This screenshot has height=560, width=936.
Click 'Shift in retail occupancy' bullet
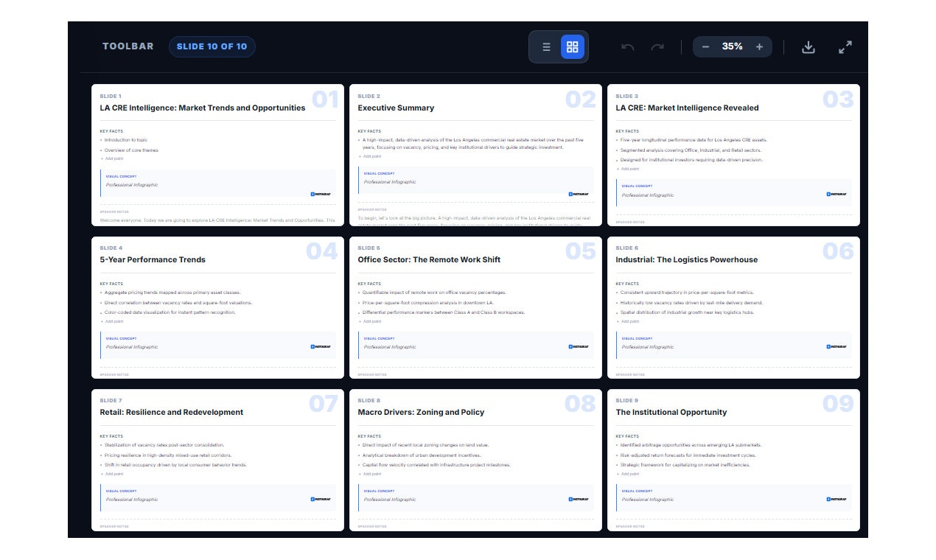(175, 465)
